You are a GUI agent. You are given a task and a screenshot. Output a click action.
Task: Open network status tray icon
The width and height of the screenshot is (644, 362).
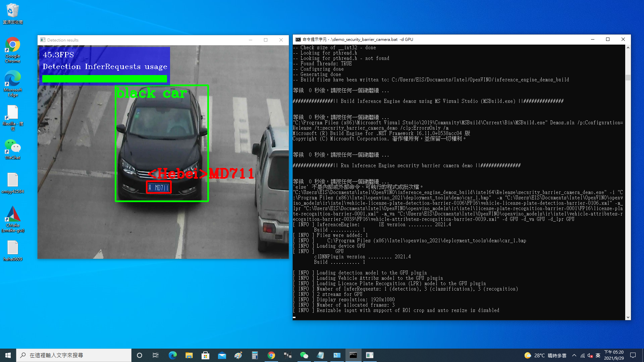point(583,355)
